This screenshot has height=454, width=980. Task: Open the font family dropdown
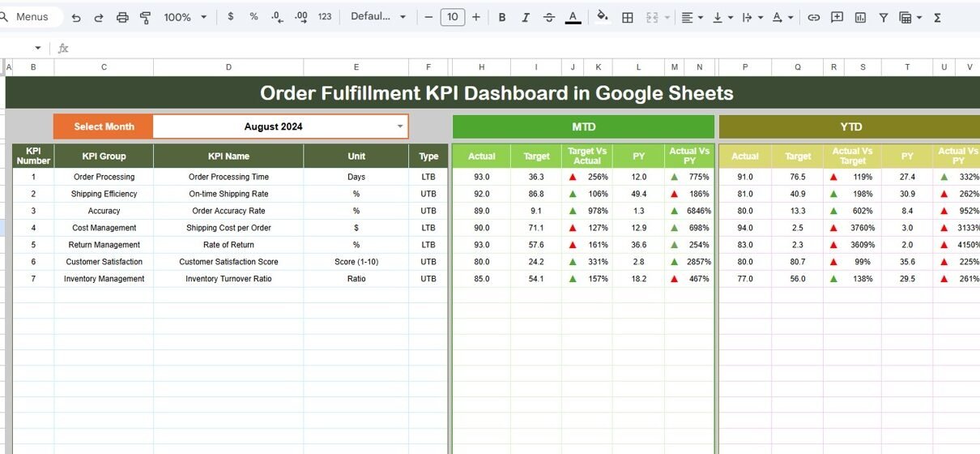pos(377,17)
